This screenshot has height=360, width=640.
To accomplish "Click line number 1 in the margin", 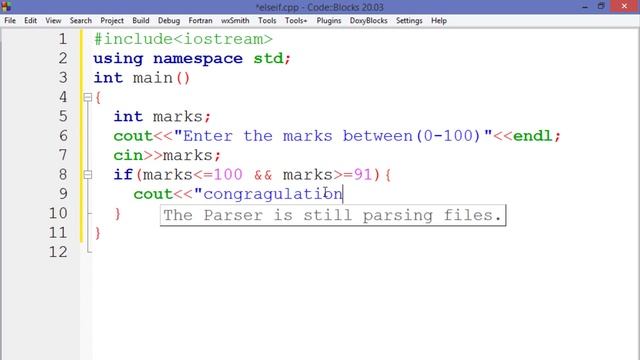I will click(x=62, y=39).
